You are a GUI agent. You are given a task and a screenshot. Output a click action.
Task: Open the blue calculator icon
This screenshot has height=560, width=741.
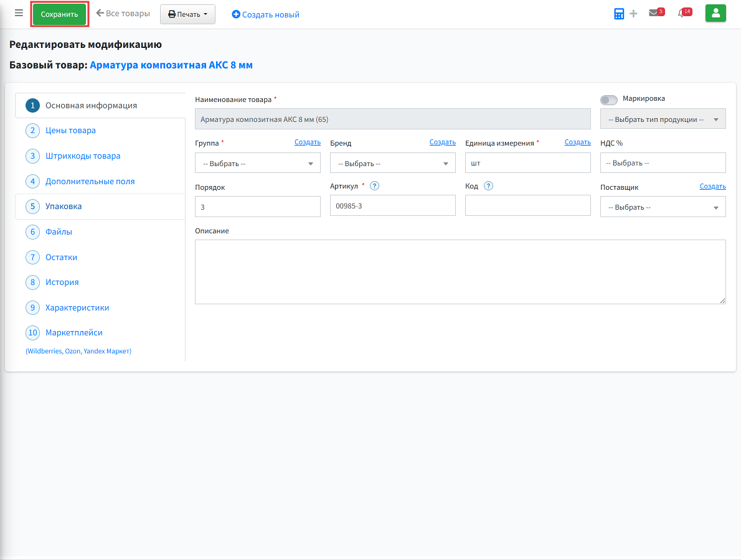coord(618,14)
